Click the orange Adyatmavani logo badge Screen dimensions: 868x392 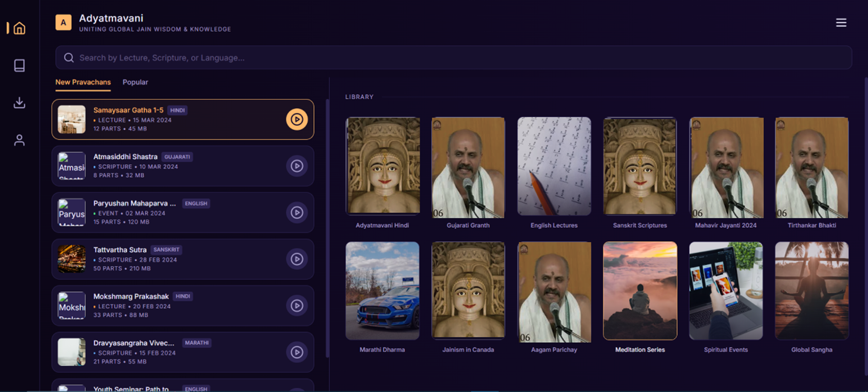tap(63, 23)
